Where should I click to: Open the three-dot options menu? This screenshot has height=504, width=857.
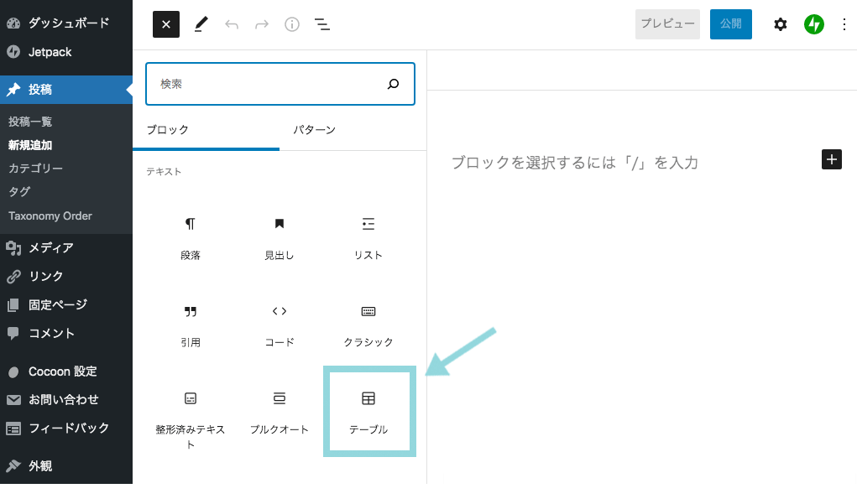844,24
